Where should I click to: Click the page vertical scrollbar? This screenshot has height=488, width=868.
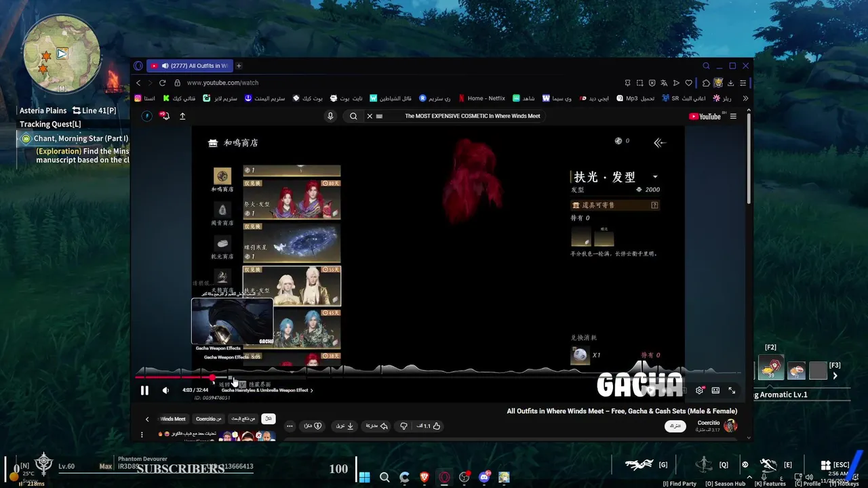pos(749,159)
